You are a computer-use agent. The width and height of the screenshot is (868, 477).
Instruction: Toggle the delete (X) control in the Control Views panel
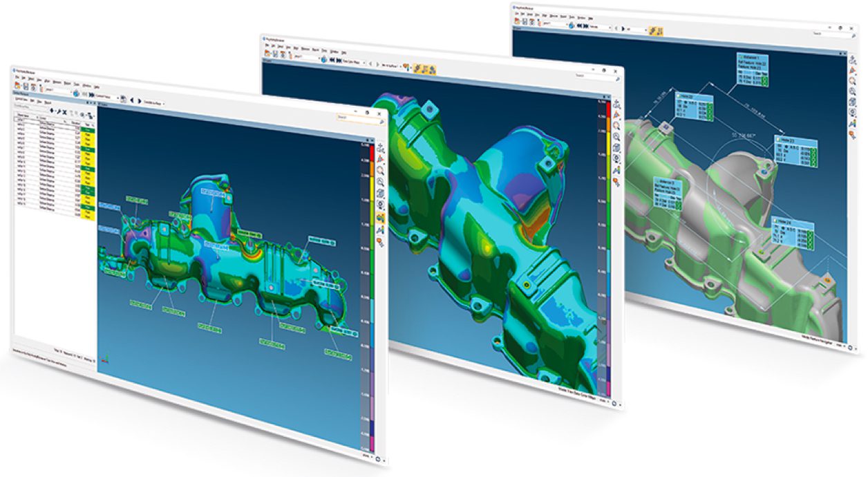[64, 112]
